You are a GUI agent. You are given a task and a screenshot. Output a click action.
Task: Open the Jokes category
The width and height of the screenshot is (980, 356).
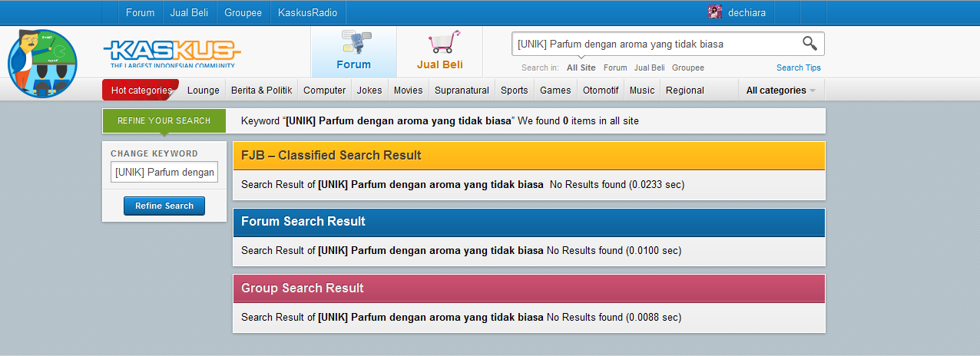coord(369,90)
